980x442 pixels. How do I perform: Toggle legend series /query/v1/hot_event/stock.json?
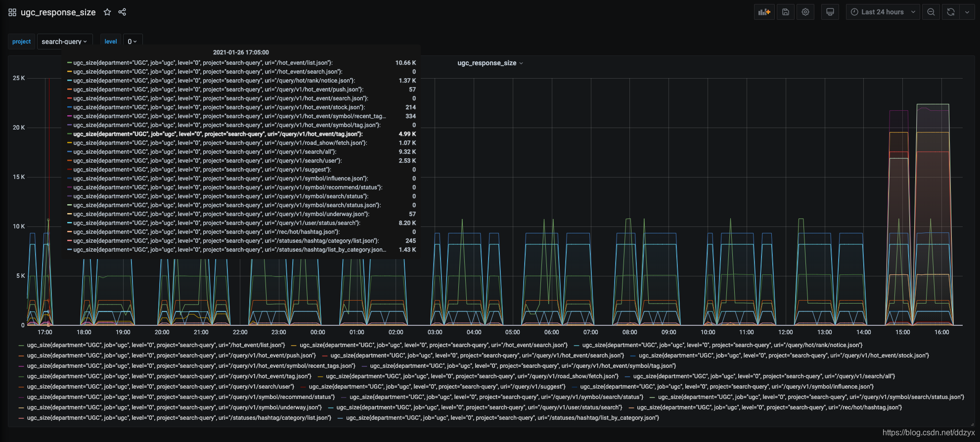tap(784, 355)
